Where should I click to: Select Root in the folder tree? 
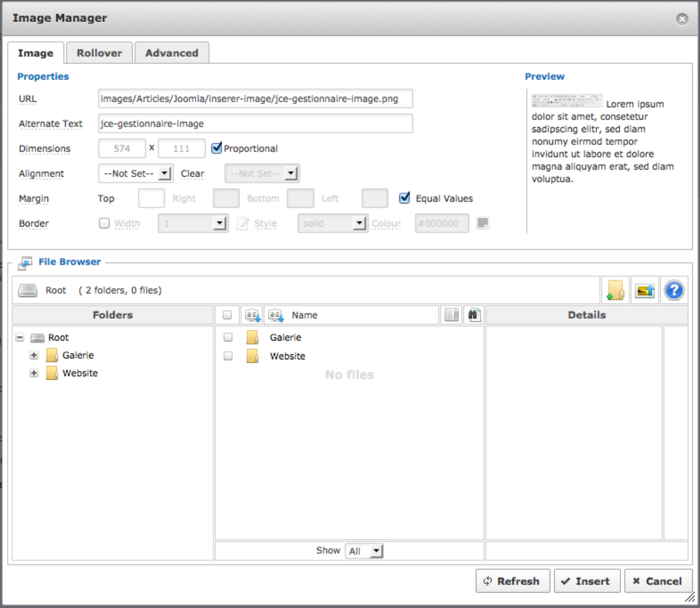click(x=58, y=337)
